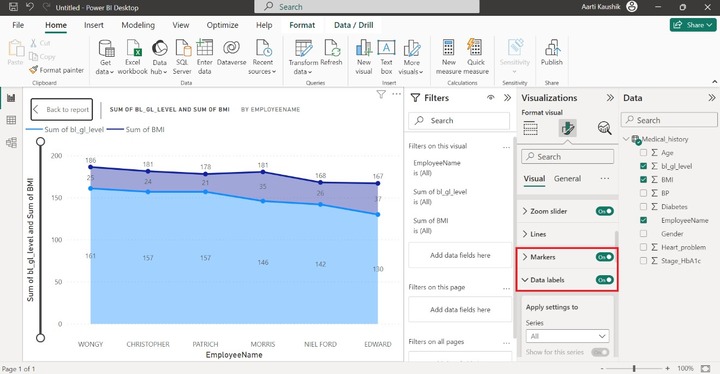720x374 pixels.
Task: Select the Build visual fields icon
Action: [530, 128]
